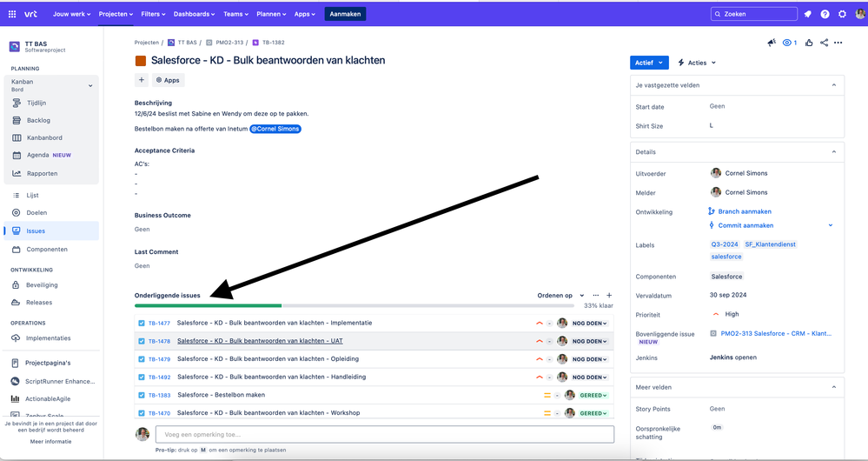This screenshot has width=868, height=461.
Task: Open child issue TB-1479 link
Action: 159,359
